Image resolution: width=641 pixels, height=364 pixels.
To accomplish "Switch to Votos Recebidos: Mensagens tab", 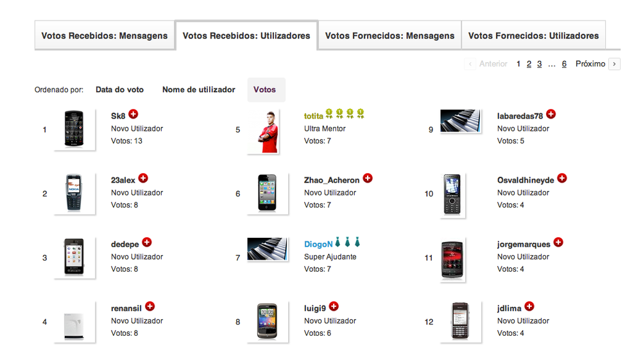I will coord(105,36).
